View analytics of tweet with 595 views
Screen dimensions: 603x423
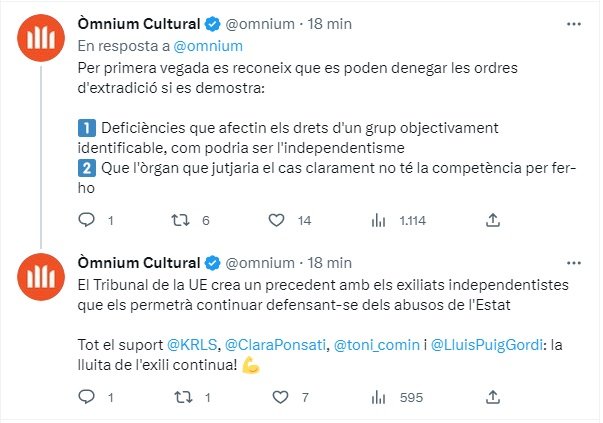379,397
